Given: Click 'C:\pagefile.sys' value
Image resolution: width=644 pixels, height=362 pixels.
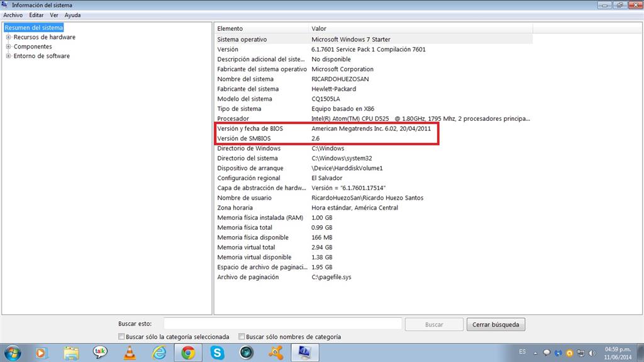Looking at the screenshot, I should pyautogui.click(x=331, y=277).
